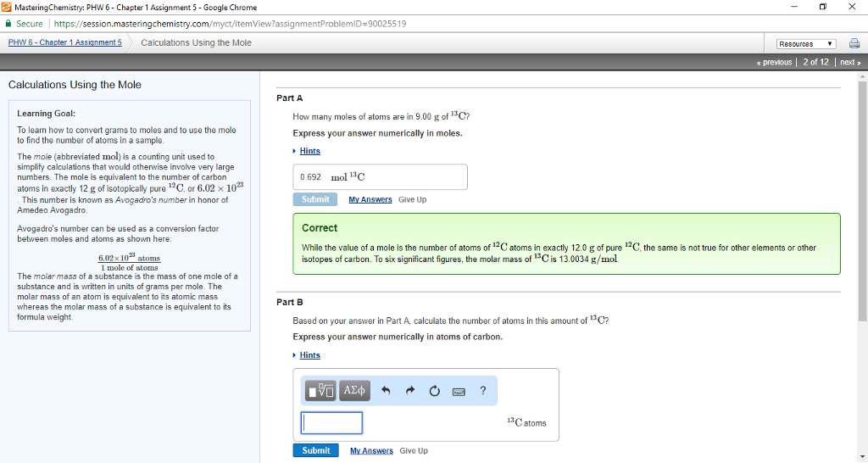Expand Part A Hints
The image size is (868, 463).
pos(310,151)
